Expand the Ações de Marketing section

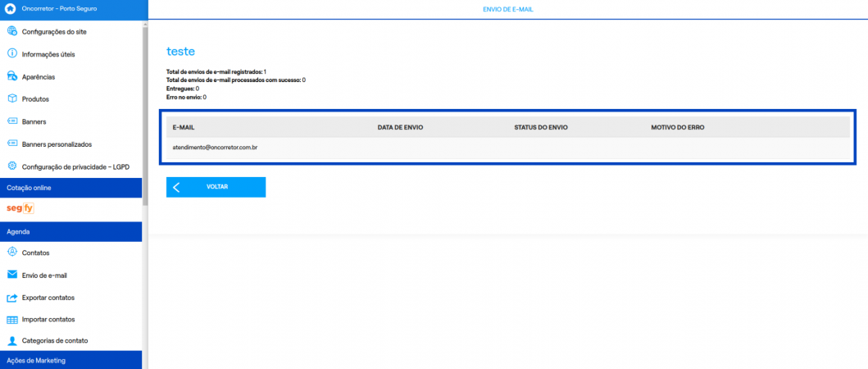pyautogui.click(x=70, y=360)
